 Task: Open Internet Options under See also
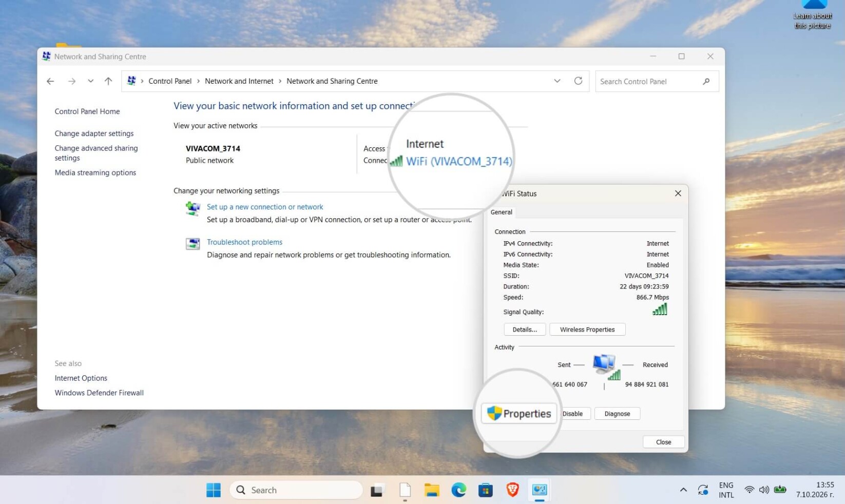tap(81, 378)
